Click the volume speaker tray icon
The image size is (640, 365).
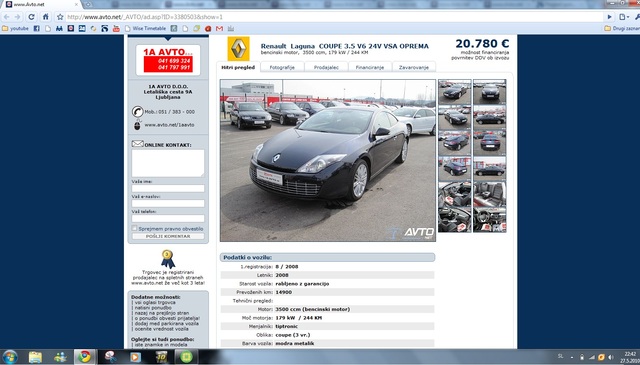click(x=611, y=357)
